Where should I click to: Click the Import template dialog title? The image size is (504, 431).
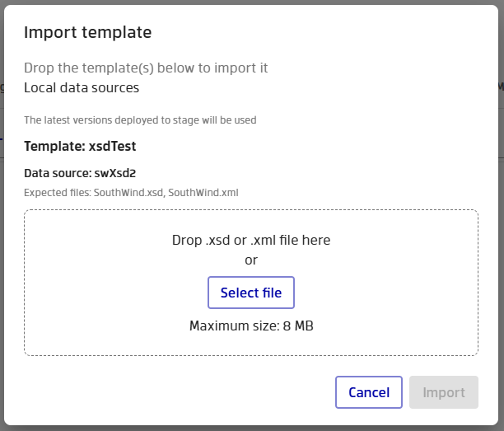(x=87, y=32)
